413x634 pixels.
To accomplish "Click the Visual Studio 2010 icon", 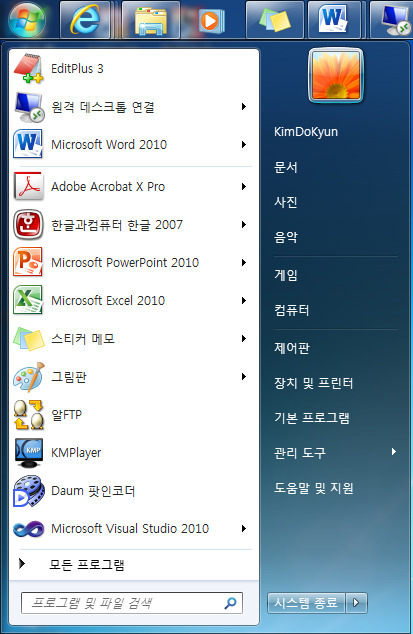I will pos(28,528).
